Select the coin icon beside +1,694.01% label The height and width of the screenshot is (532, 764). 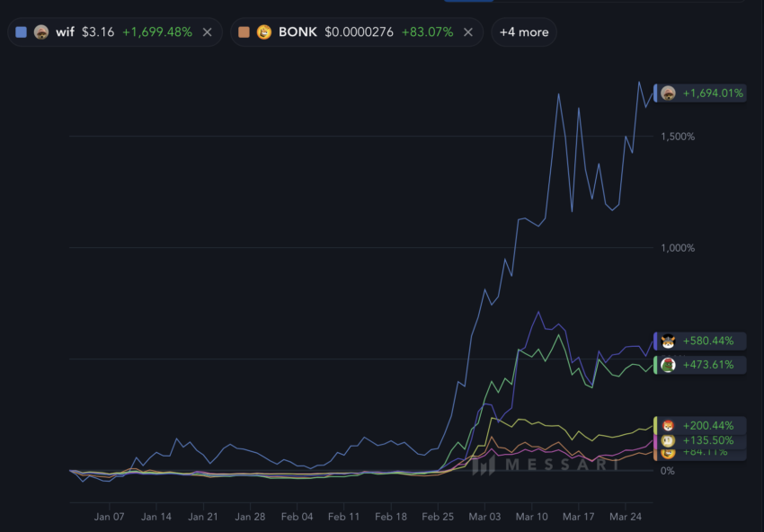(x=671, y=91)
